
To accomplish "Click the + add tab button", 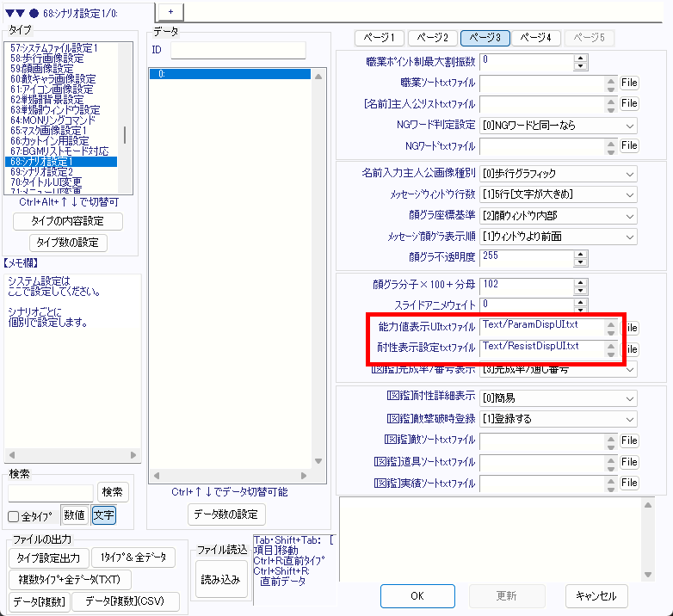I will 170,10.
